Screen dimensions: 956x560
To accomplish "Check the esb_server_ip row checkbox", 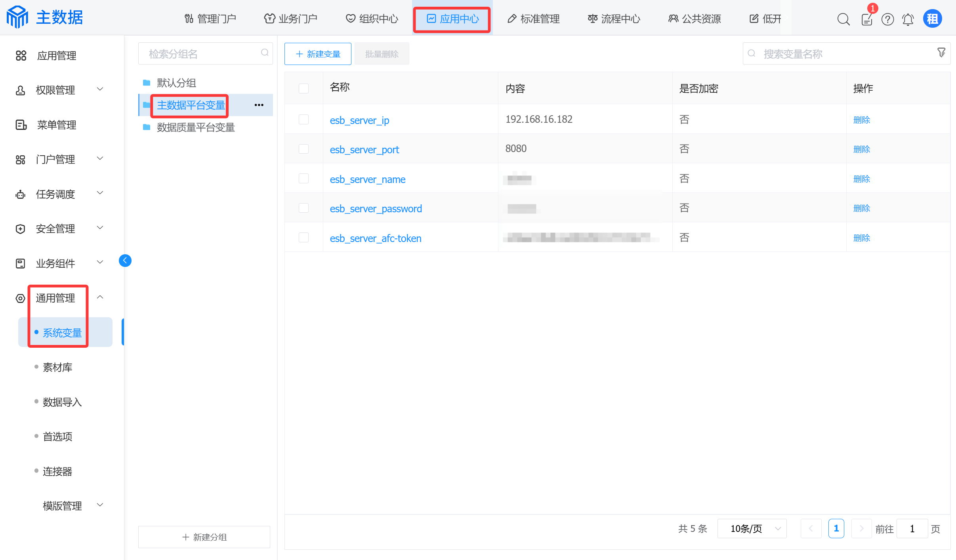I will tap(303, 120).
